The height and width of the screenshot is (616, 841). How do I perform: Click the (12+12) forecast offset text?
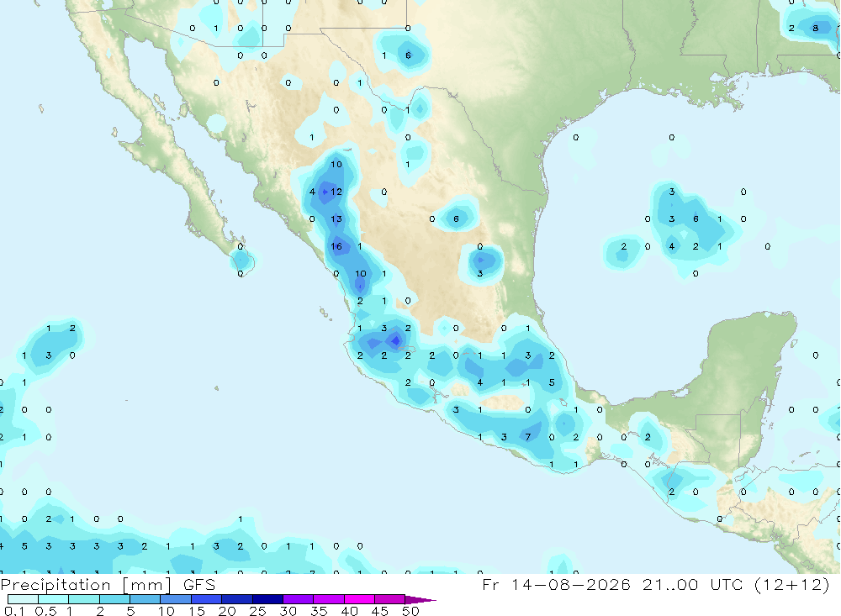792,584
